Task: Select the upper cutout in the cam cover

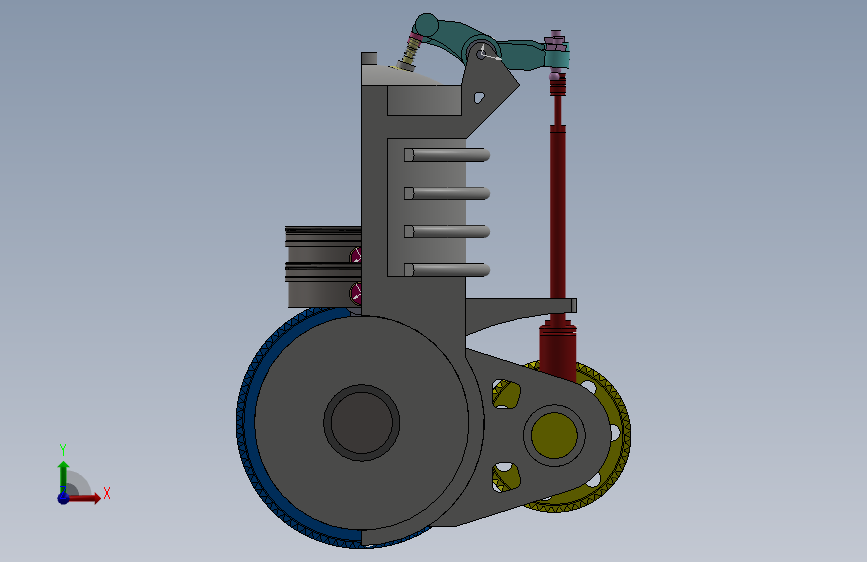Action: 506,394
